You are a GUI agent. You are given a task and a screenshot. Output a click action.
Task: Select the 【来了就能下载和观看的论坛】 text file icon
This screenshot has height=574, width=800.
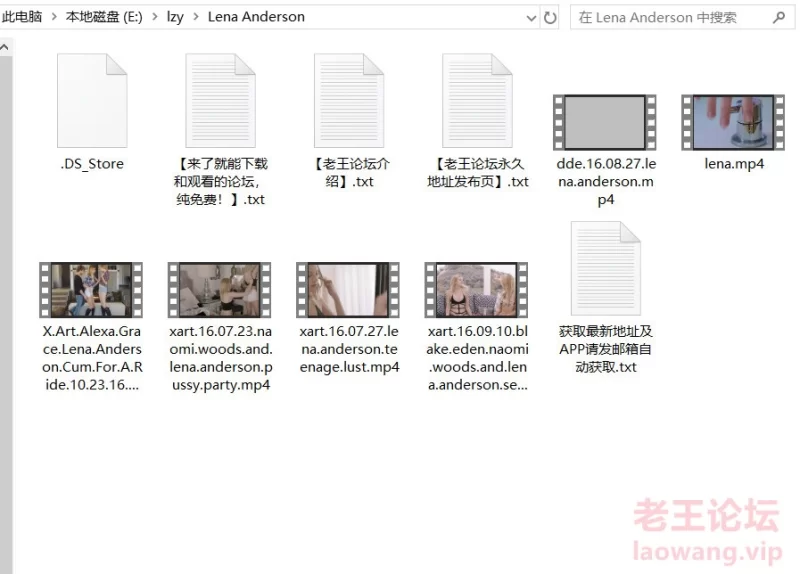220,101
